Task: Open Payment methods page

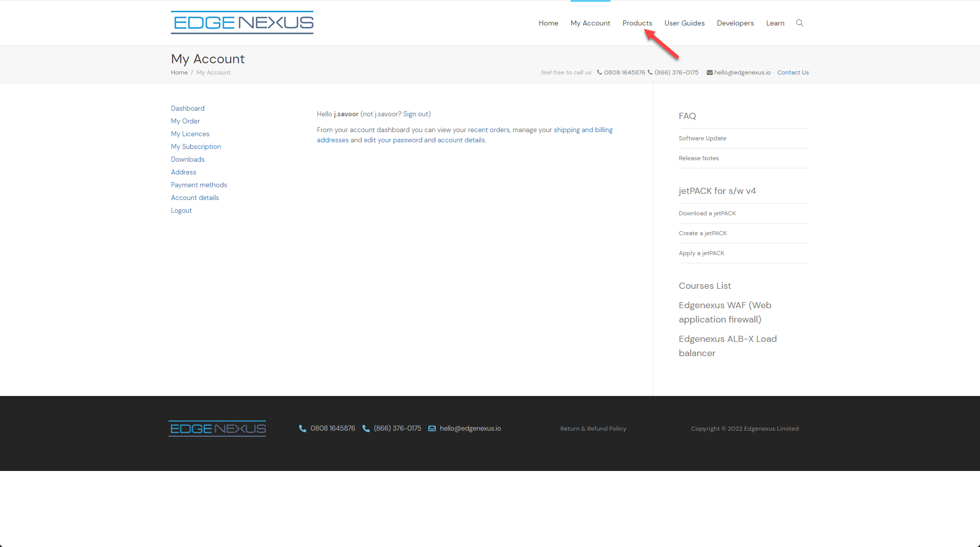Action: [199, 185]
